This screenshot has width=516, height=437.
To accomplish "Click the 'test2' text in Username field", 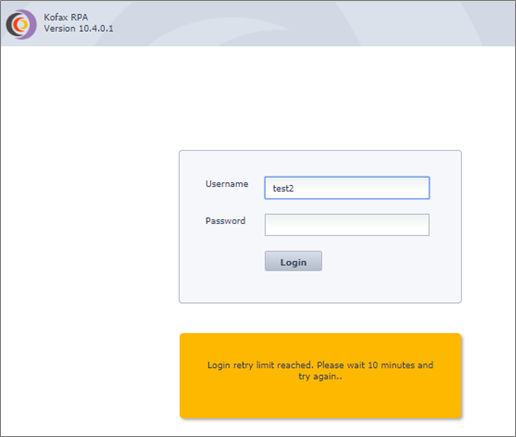I will click(x=283, y=188).
